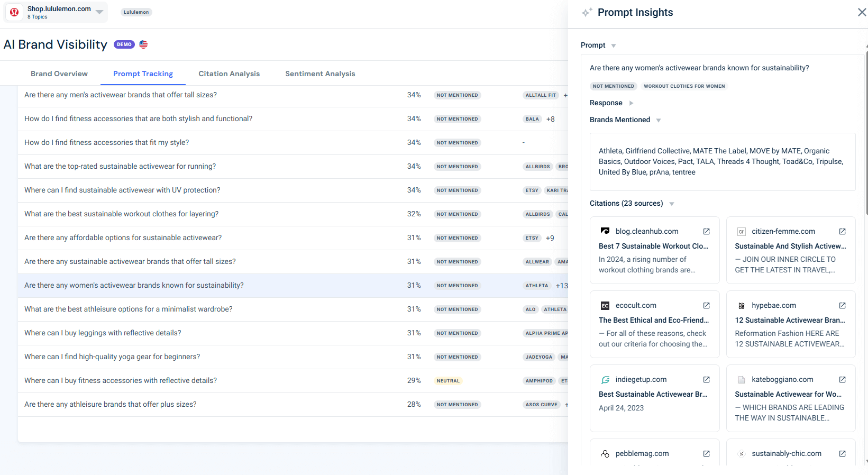The width and height of the screenshot is (868, 475).
Task: Open the Shop.lululemon.com site dropdown arrow
Action: pyautogui.click(x=99, y=12)
